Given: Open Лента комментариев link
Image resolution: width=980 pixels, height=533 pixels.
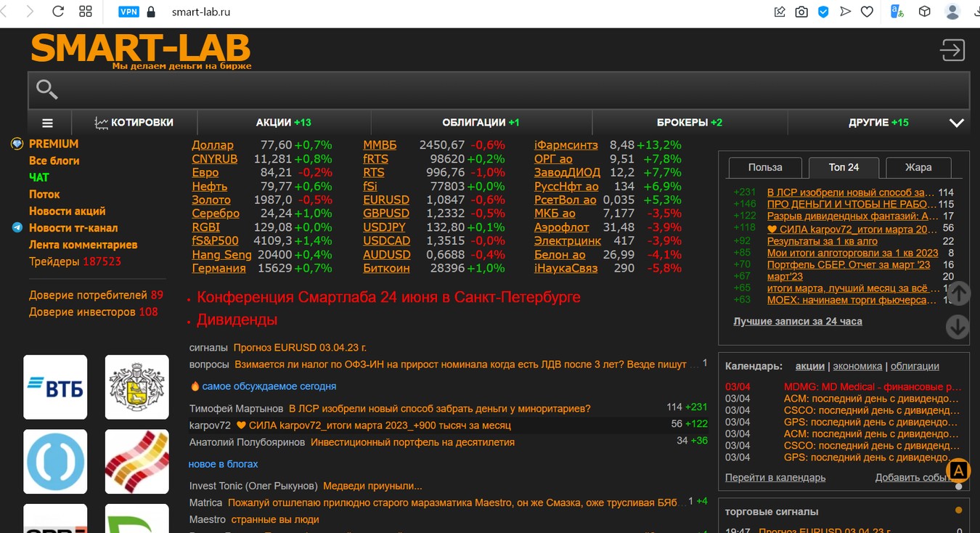Looking at the screenshot, I should pos(83,244).
